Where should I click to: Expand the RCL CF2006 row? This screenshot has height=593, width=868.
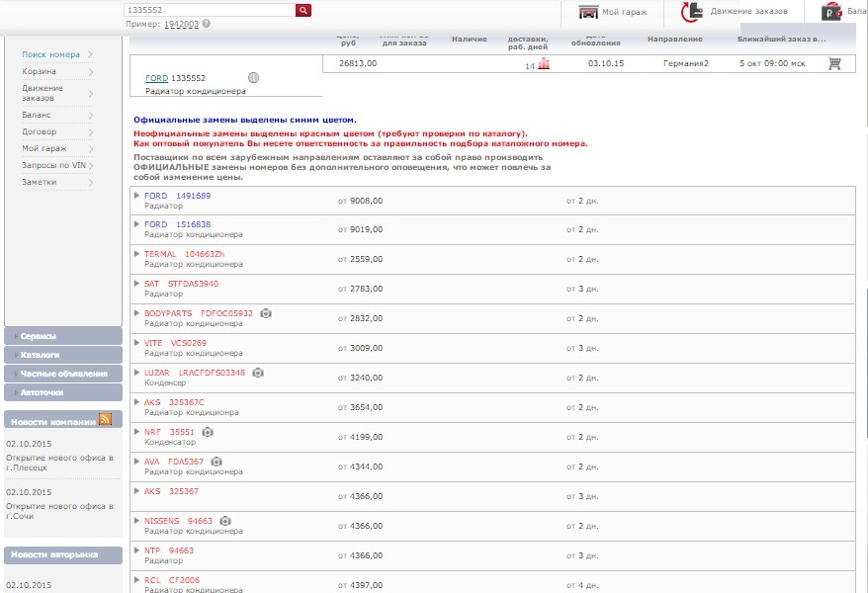click(136, 579)
